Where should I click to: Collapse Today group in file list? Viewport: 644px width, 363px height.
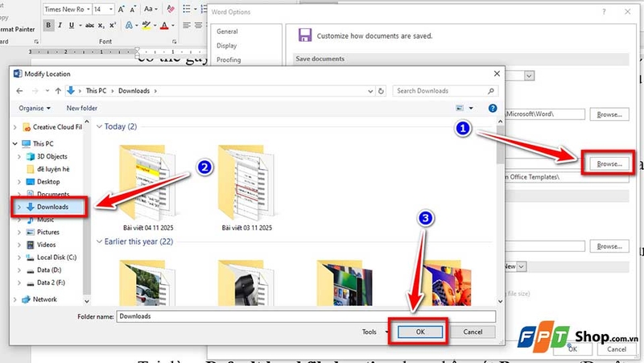coord(99,126)
